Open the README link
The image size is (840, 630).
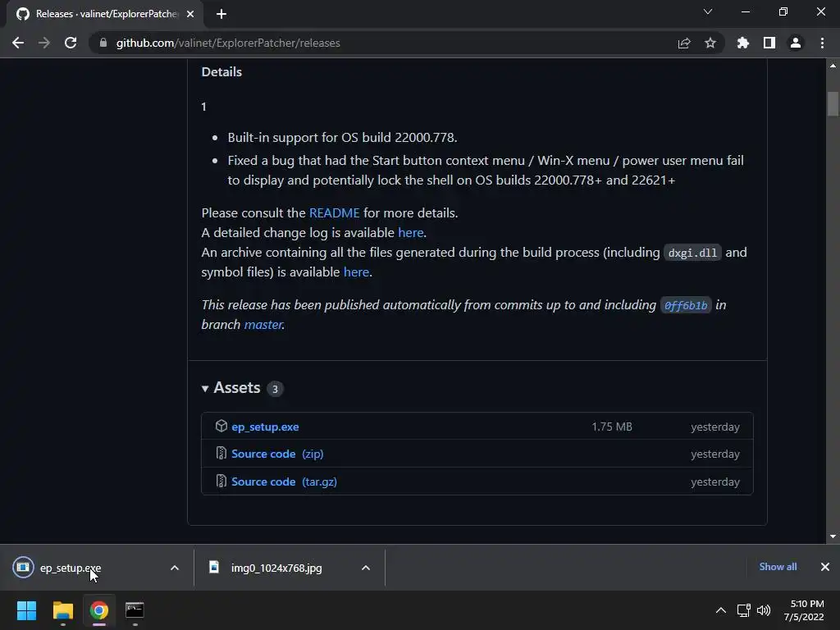335,212
